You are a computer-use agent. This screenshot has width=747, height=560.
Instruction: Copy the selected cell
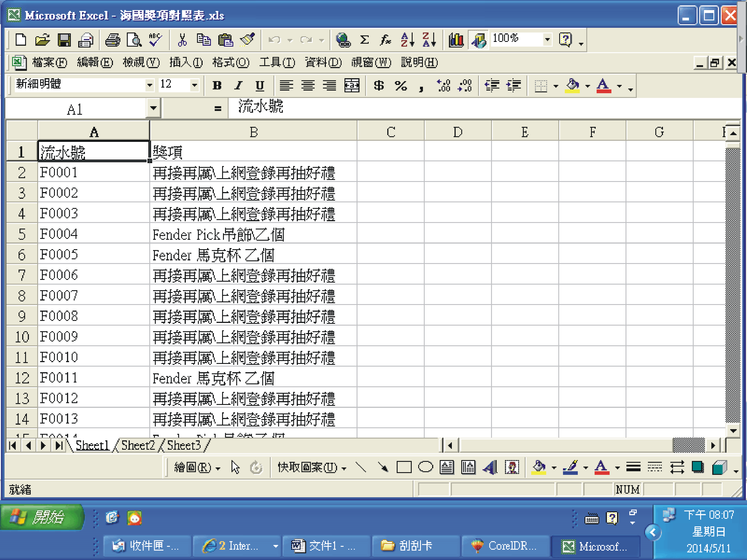204,40
